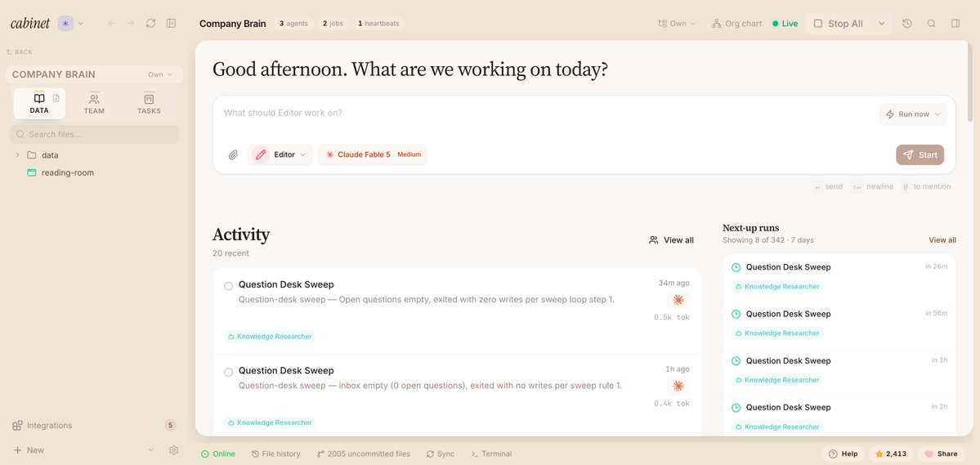Click the Live status indicator
This screenshot has height=465, width=980.
click(785, 24)
